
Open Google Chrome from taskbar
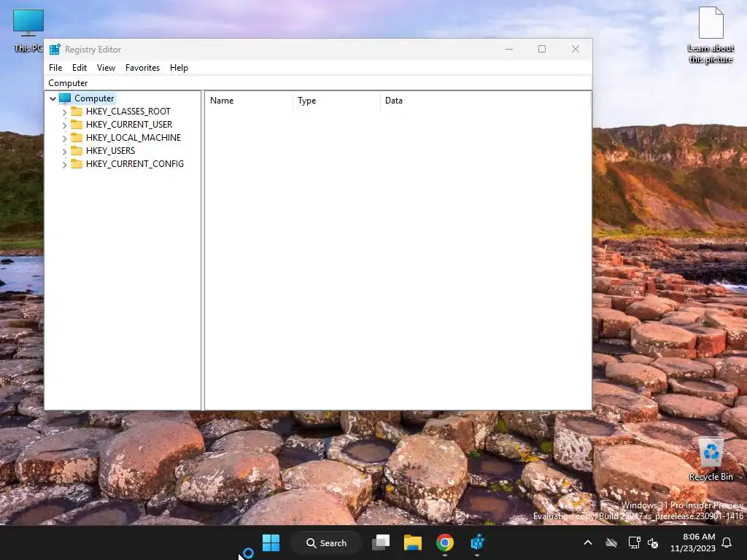444,542
